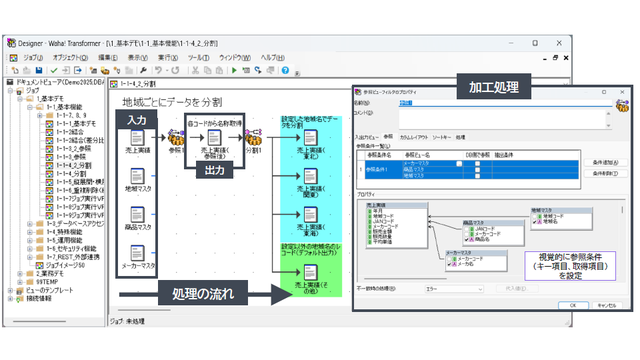Click the step execution icon after play
This screenshot has width=640, height=360.
click(x=246, y=70)
